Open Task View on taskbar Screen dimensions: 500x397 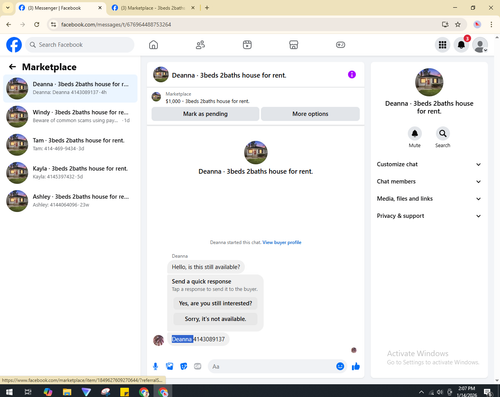(28, 392)
